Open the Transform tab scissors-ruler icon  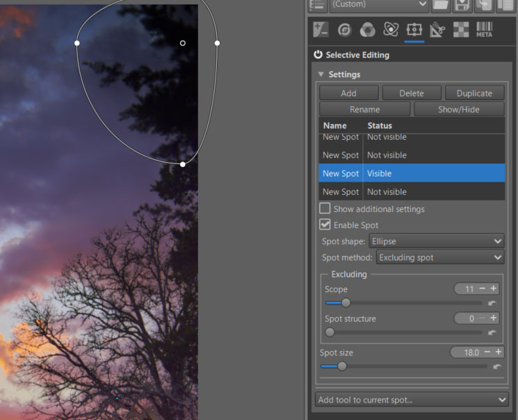437,29
